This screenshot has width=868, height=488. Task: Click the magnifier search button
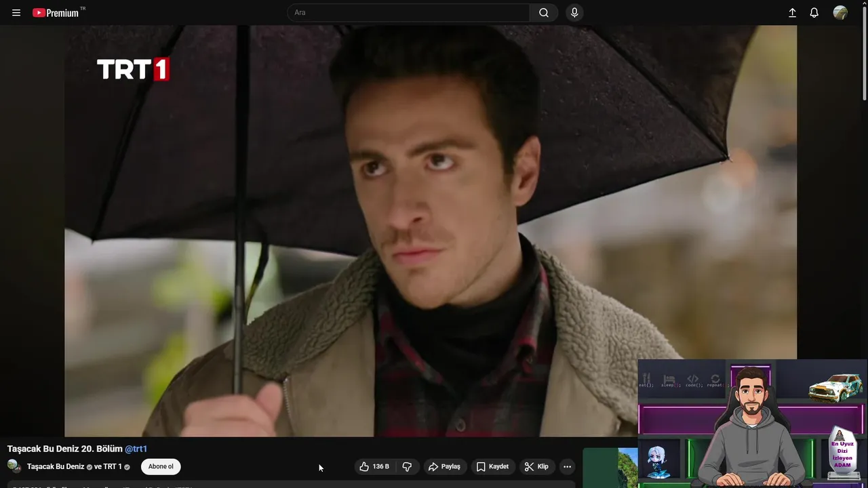coord(544,13)
